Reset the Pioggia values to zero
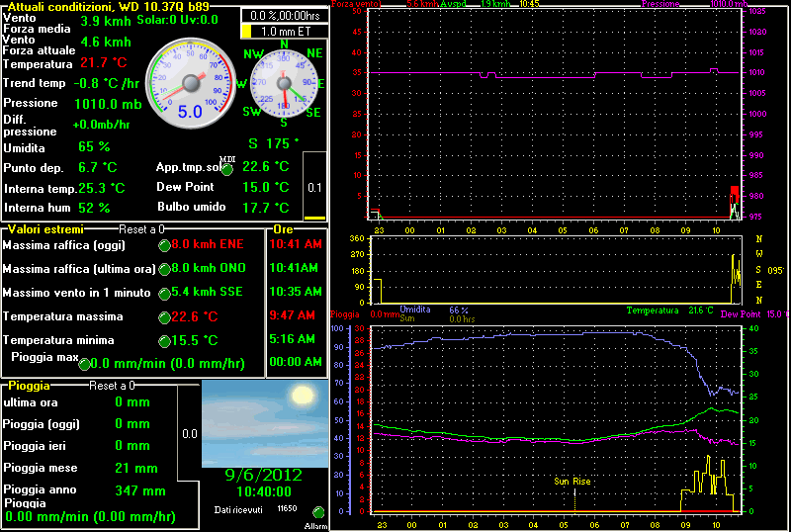This screenshot has height=532, width=791. pyautogui.click(x=112, y=386)
